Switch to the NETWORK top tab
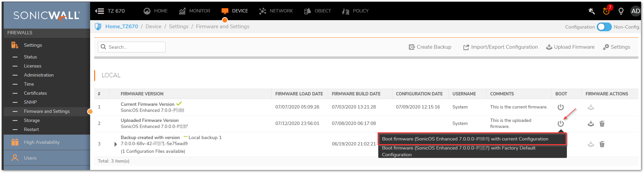 (x=276, y=11)
